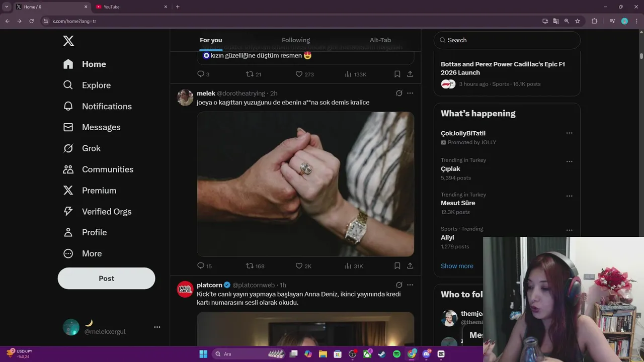Open options for Aliyi trend
644x362 pixels.
[569, 230]
